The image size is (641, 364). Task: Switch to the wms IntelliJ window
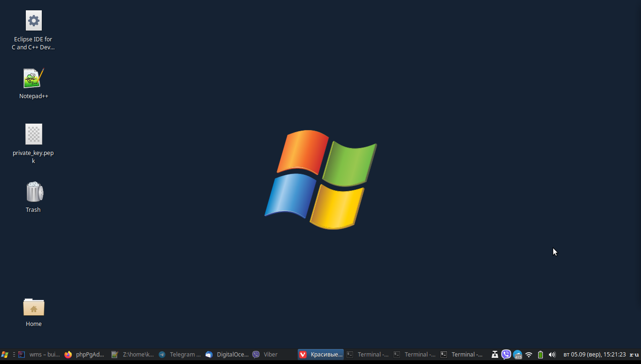[x=39, y=355]
